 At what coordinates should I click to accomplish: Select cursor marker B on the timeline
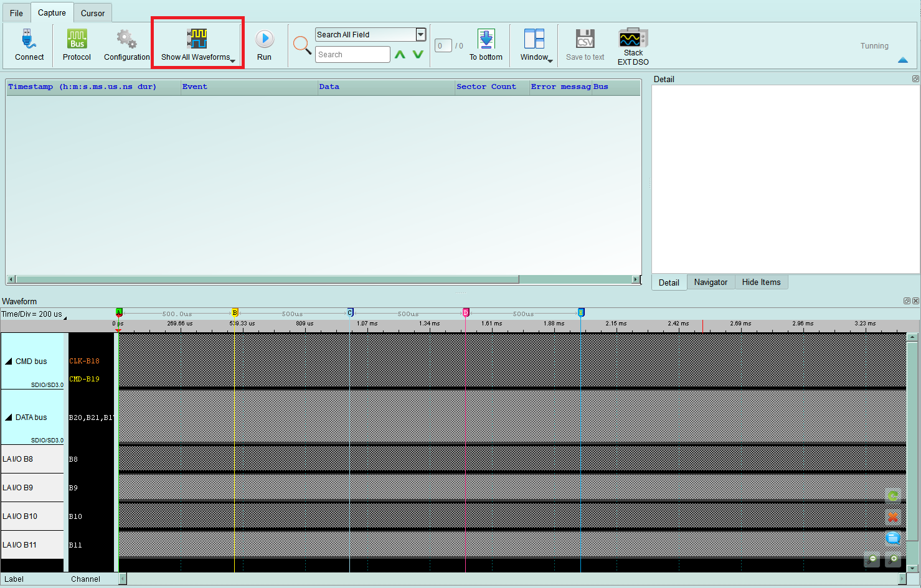click(235, 312)
